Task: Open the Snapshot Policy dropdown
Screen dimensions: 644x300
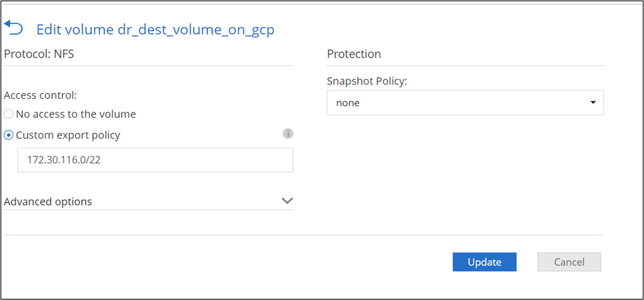Action: click(x=465, y=103)
